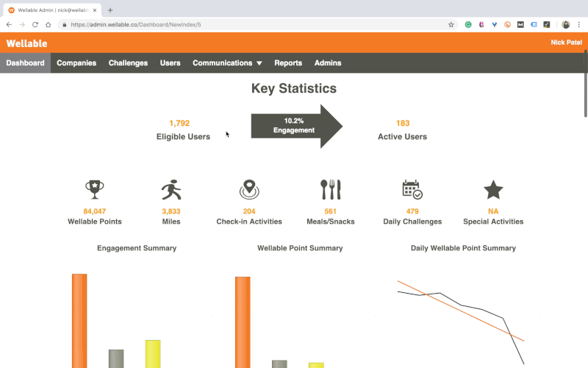Click the 1,792 Eligible Users value
This screenshot has height=368, width=588.
179,123
